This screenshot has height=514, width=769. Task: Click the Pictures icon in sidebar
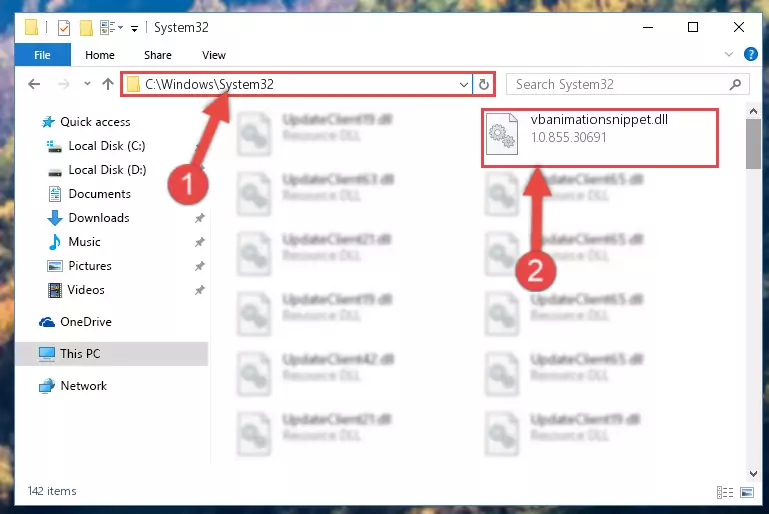point(54,266)
